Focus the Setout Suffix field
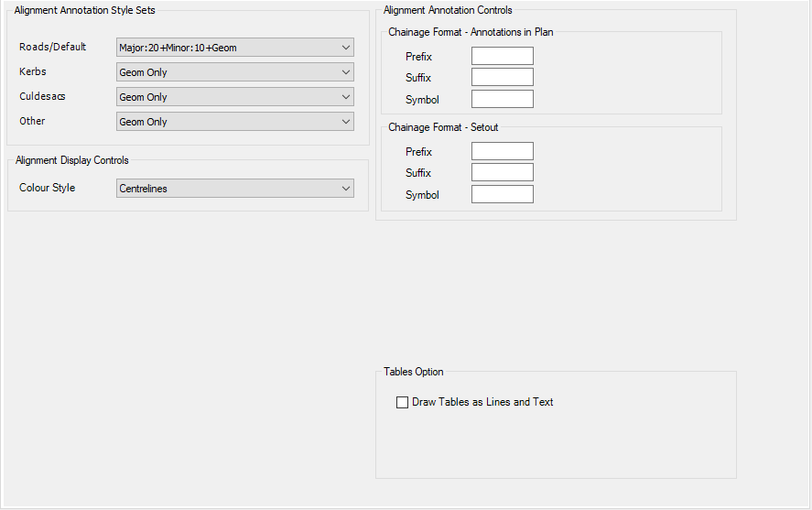This screenshot has height=510, width=812. (x=503, y=172)
